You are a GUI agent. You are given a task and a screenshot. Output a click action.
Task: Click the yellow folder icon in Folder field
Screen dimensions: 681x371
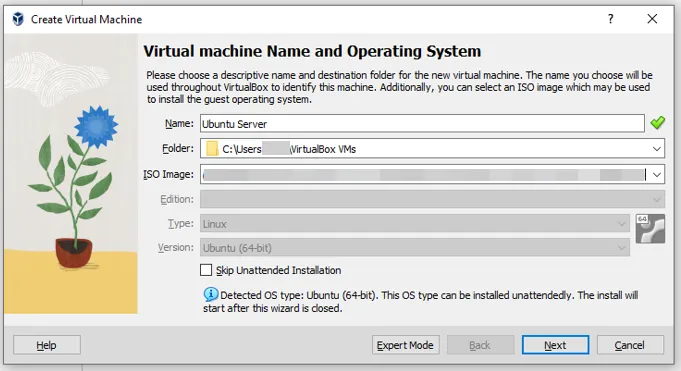point(212,149)
